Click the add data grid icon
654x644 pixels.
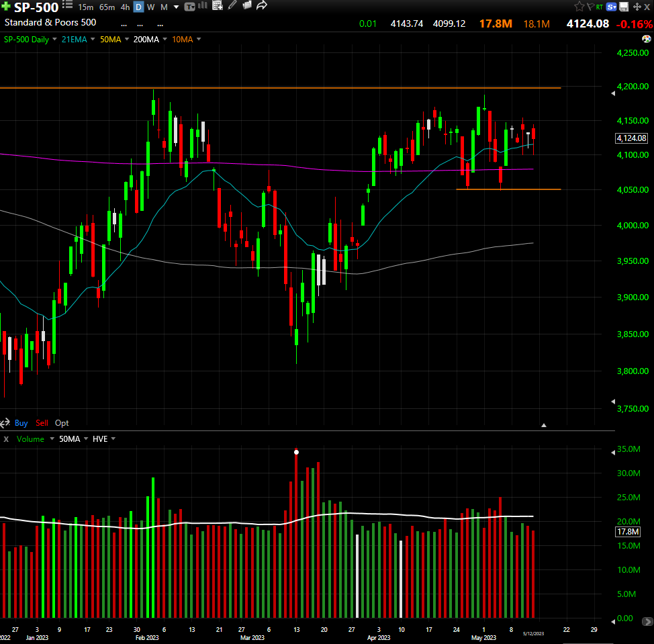click(218, 5)
